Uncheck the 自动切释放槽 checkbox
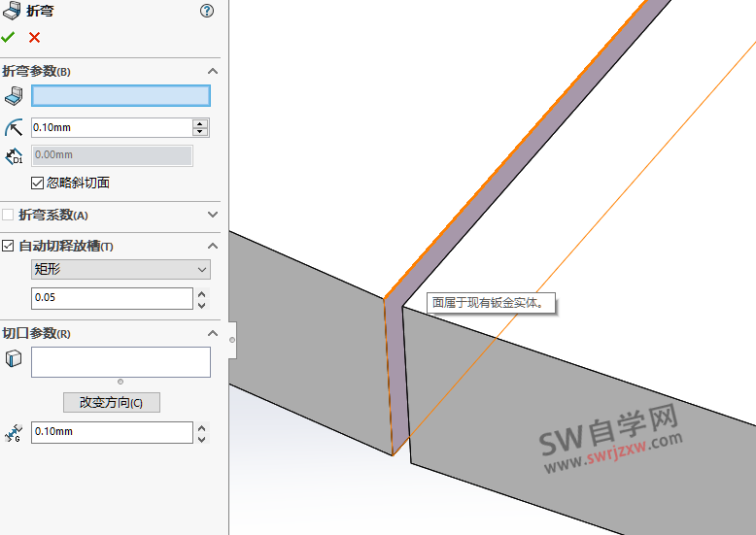This screenshot has width=756, height=535. pyautogui.click(x=9, y=246)
